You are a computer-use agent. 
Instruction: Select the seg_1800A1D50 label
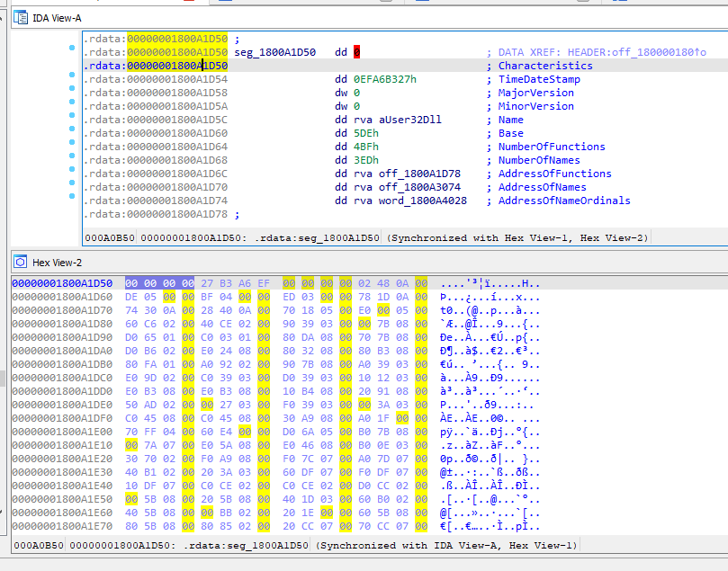click(274, 52)
